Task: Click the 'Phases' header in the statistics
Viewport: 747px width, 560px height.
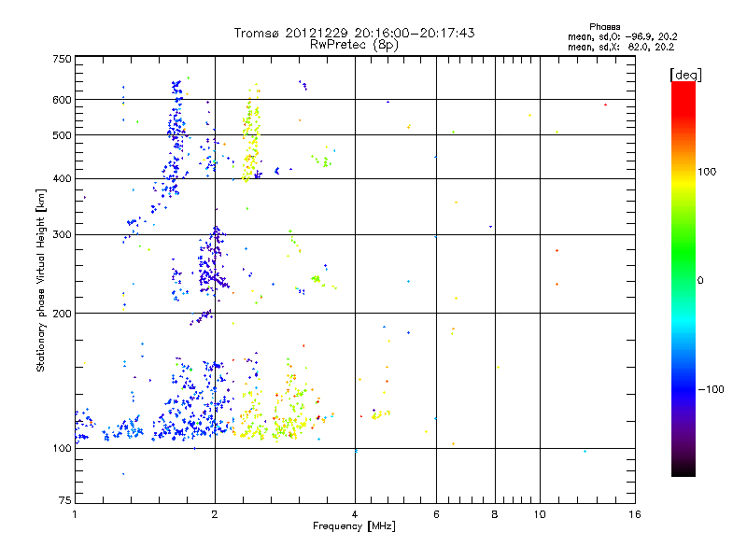Action: [604, 27]
